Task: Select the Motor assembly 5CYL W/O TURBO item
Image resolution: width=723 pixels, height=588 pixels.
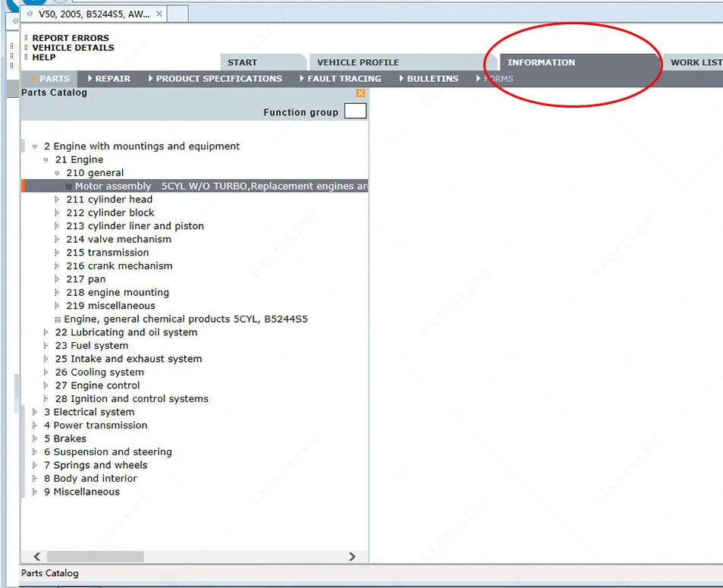Action: [194, 187]
